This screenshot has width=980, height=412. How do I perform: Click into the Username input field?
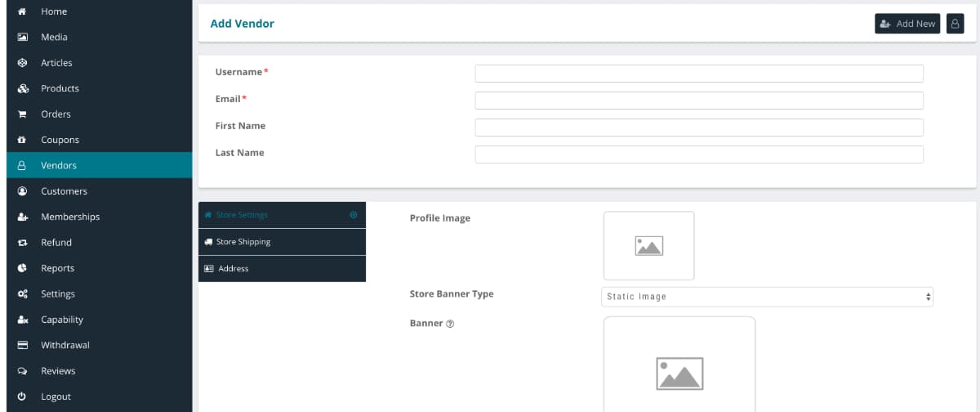(x=699, y=74)
